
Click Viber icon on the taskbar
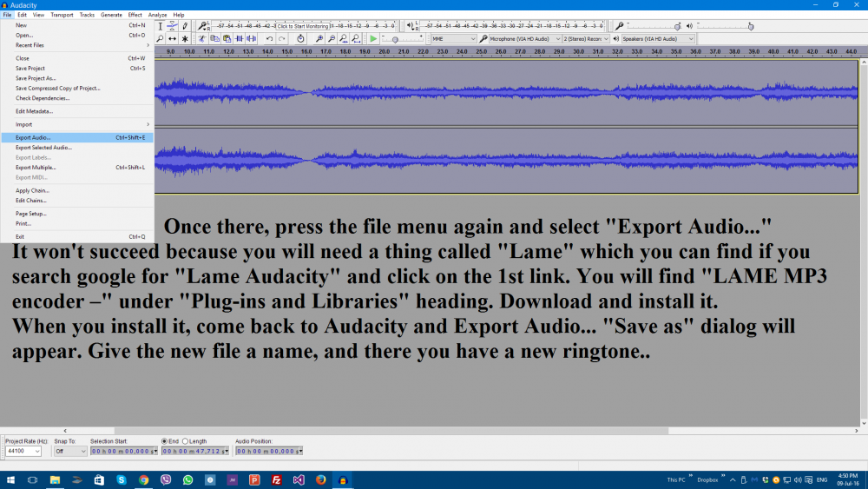[166, 480]
